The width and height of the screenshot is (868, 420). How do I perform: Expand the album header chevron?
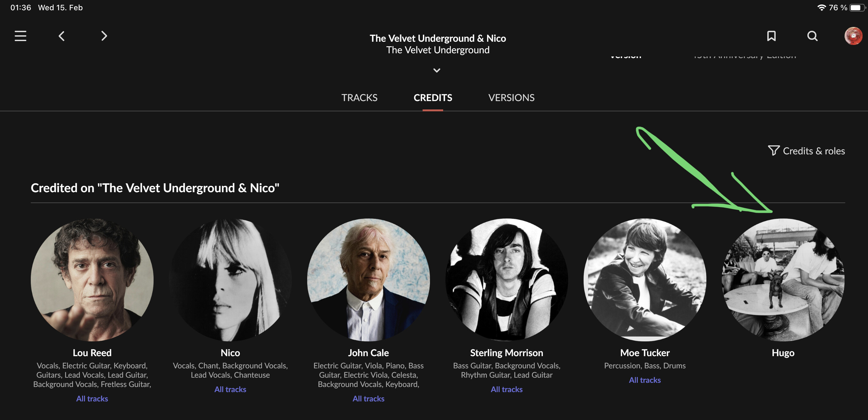coord(437,71)
